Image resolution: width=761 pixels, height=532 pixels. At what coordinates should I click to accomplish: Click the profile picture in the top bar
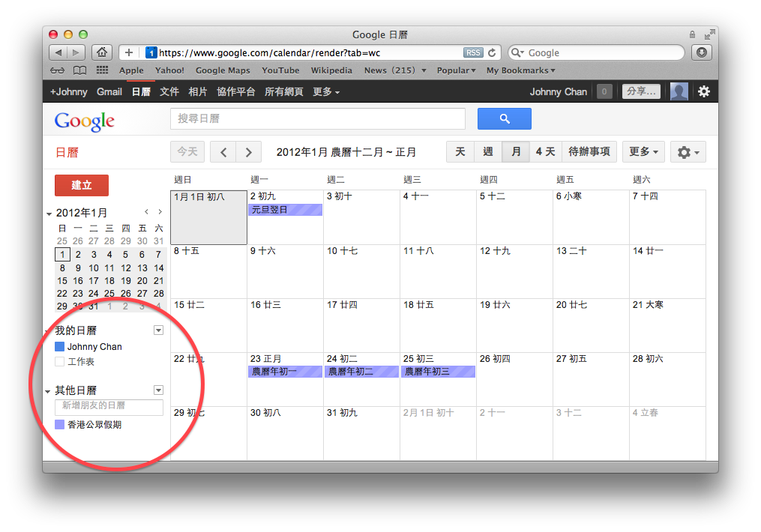click(x=679, y=91)
